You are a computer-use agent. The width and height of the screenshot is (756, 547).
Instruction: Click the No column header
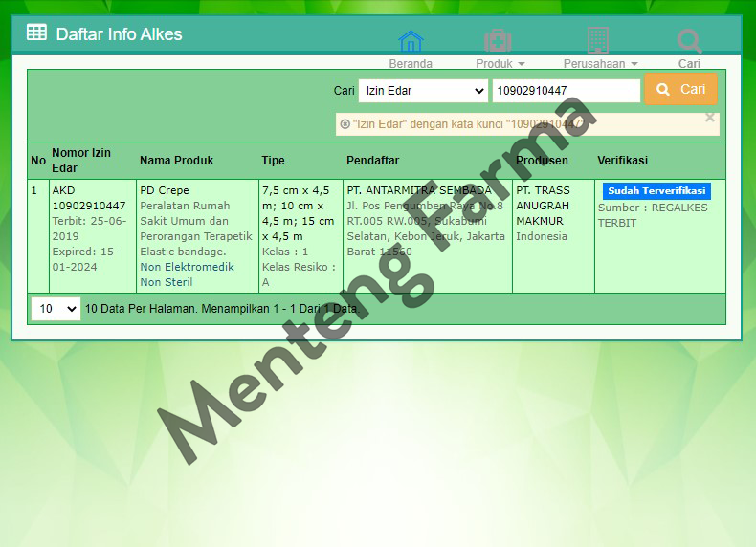[x=38, y=161]
